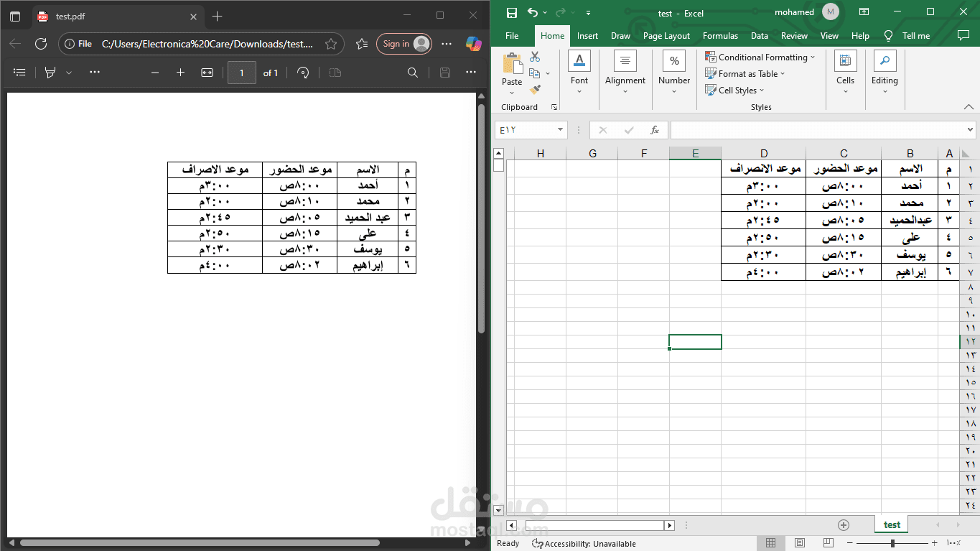The image size is (980, 551).
Task: Open the Copilot icon in Edge
Action: [474, 44]
